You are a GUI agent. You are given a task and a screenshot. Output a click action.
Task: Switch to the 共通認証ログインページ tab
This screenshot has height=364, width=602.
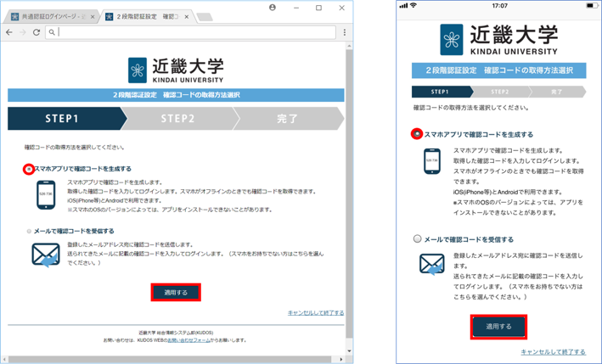coord(51,16)
